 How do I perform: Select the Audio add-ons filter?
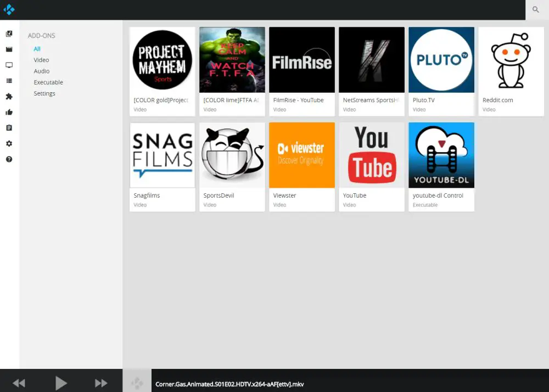(42, 71)
